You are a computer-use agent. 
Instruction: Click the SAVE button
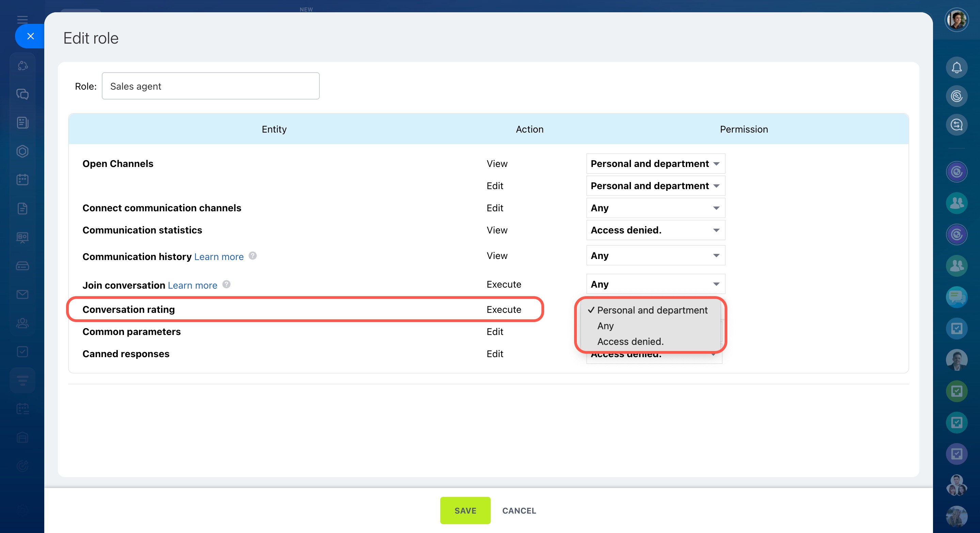[465, 511]
